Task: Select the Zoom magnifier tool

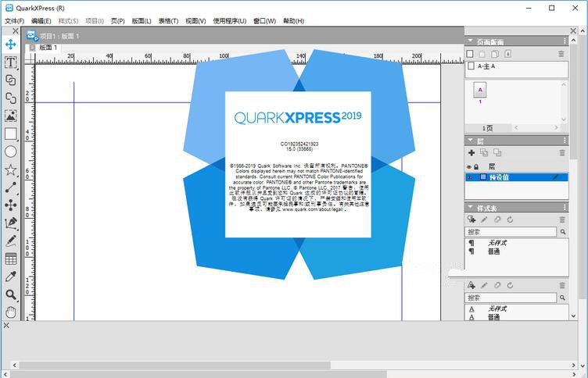Action: pos(10,295)
